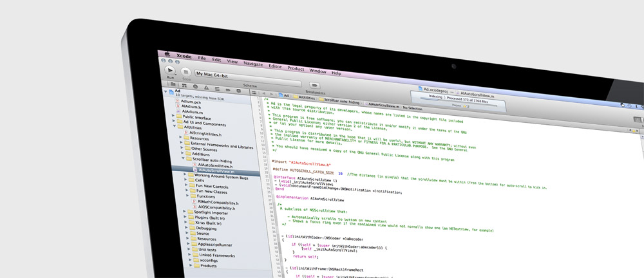The width and height of the screenshot is (644, 278).
Task: Show the Log navigator speech-bubble tab
Action: tap(238, 90)
